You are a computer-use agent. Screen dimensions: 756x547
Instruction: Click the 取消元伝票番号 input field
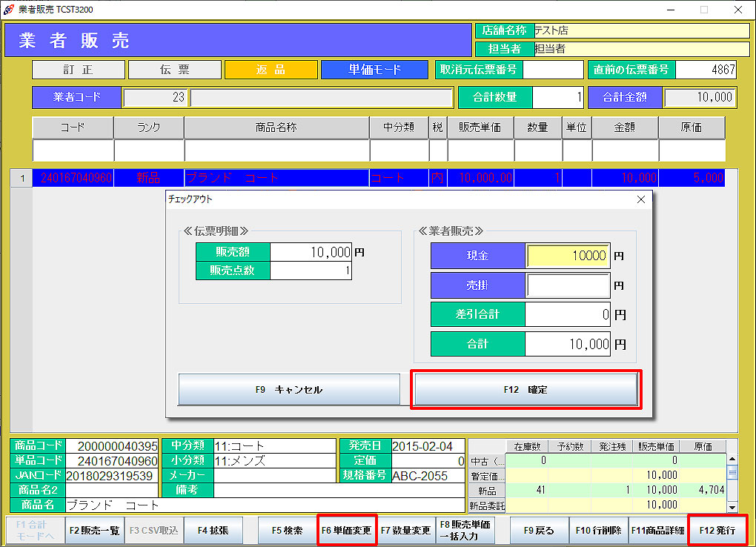[553, 70]
